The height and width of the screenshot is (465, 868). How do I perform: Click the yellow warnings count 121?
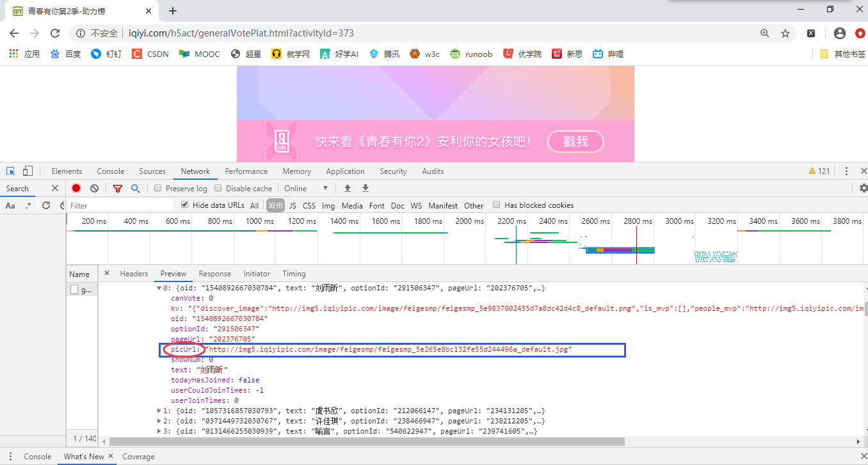point(820,171)
